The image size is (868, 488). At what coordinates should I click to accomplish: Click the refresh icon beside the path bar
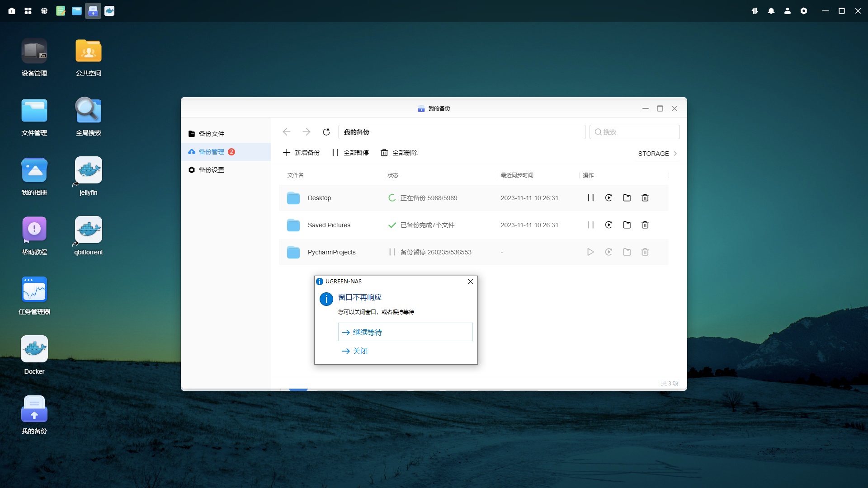click(x=326, y=132)
